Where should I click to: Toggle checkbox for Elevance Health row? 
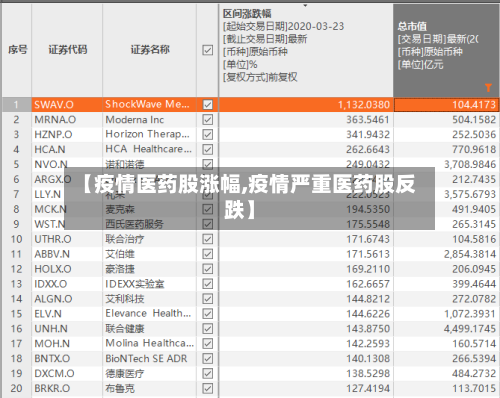(x=208, y=314)
